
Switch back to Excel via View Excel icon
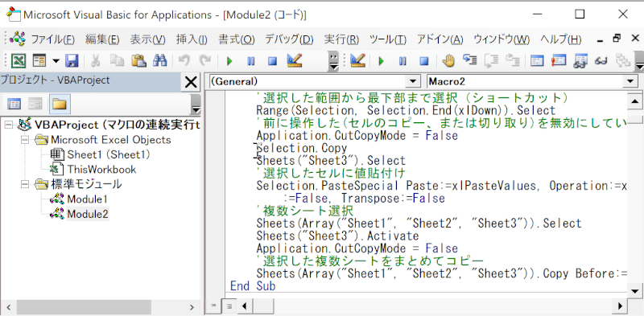(18, 61)
